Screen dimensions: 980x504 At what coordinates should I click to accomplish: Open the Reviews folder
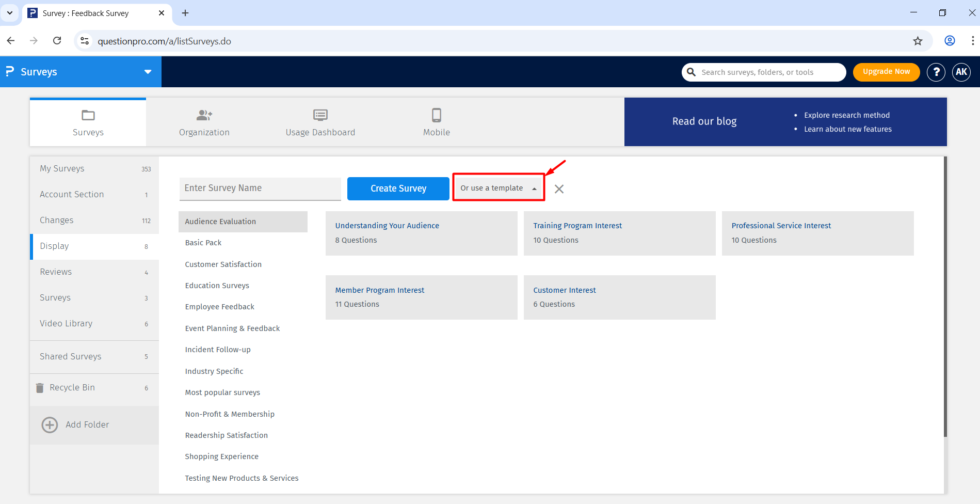pyautogui.click(x=94, y=272)
